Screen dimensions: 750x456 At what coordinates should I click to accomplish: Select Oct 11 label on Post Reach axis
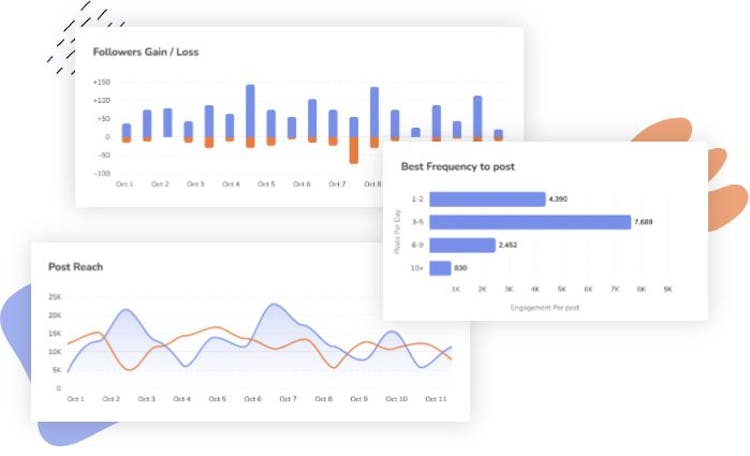tap(435, 399)
